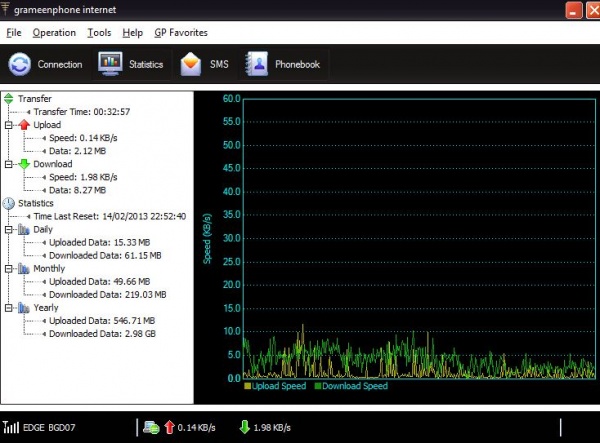Select Yearly Uploaded Data: 546.71 MB
Image resolution: width=600 pixels, height=443 pixels.
point(102,321)
